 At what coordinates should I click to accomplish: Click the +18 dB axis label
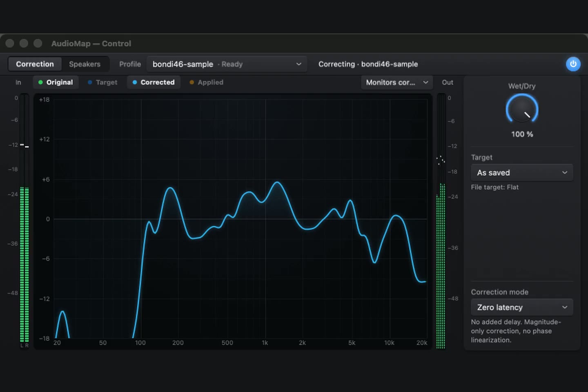(44, 100)
